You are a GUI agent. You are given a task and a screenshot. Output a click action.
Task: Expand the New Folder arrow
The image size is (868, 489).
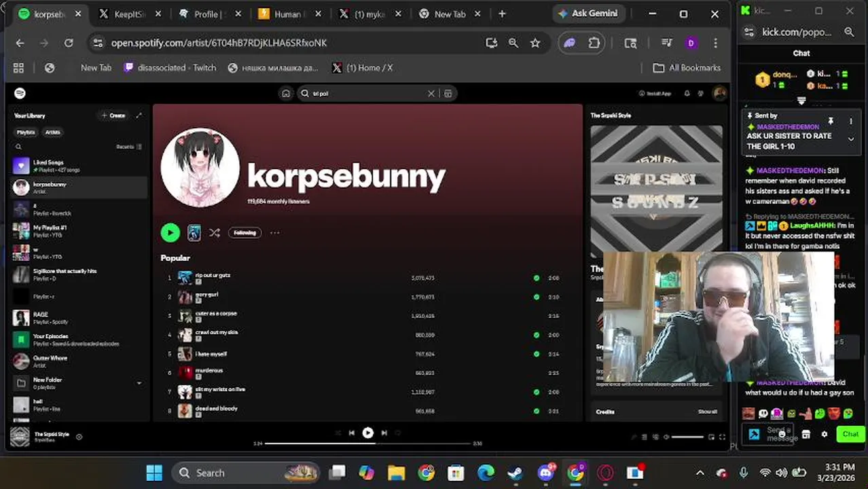(139, 383)
